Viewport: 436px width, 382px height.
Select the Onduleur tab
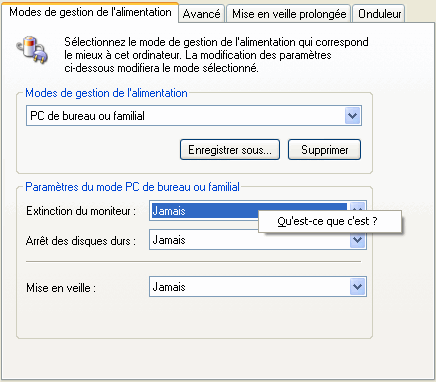tap(379, 14)
